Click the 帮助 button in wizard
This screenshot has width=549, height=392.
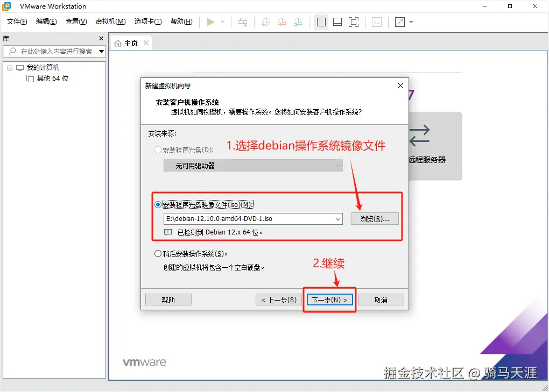pyautogui.click(x=168, y=300)
